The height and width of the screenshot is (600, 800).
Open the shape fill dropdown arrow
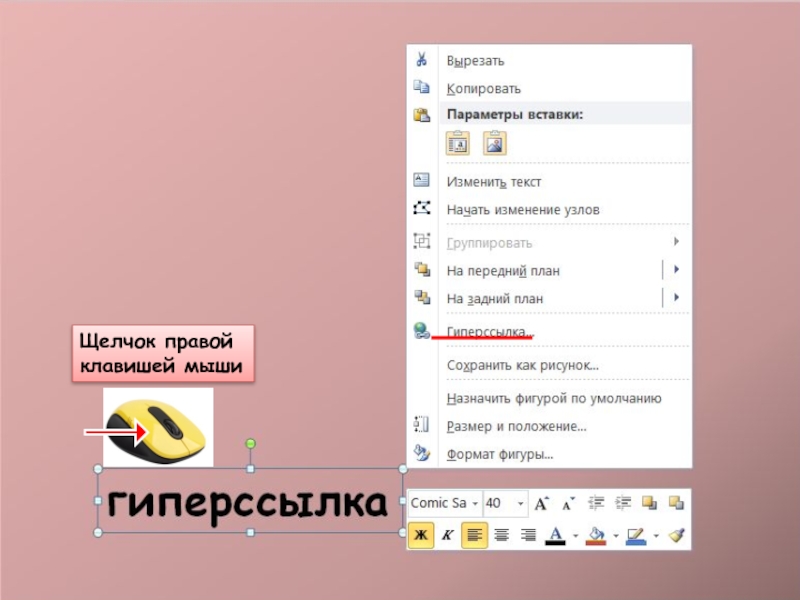click(616, 536)
